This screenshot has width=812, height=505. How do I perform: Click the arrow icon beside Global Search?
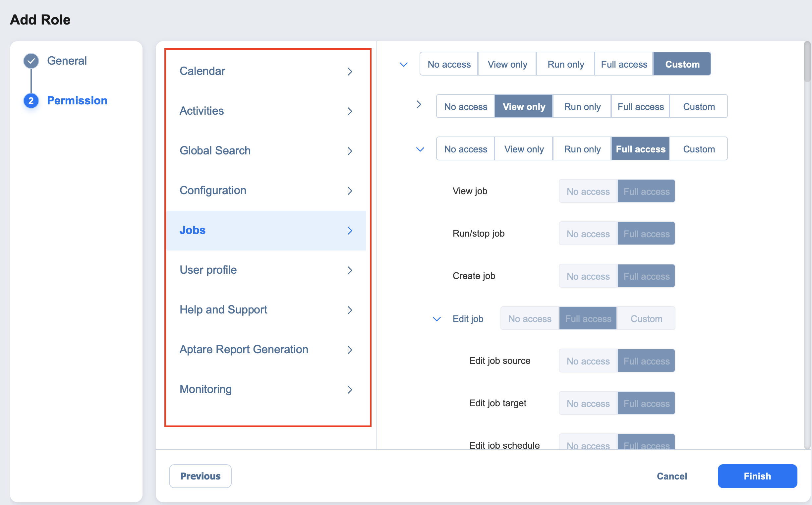(x=350, y=151)
